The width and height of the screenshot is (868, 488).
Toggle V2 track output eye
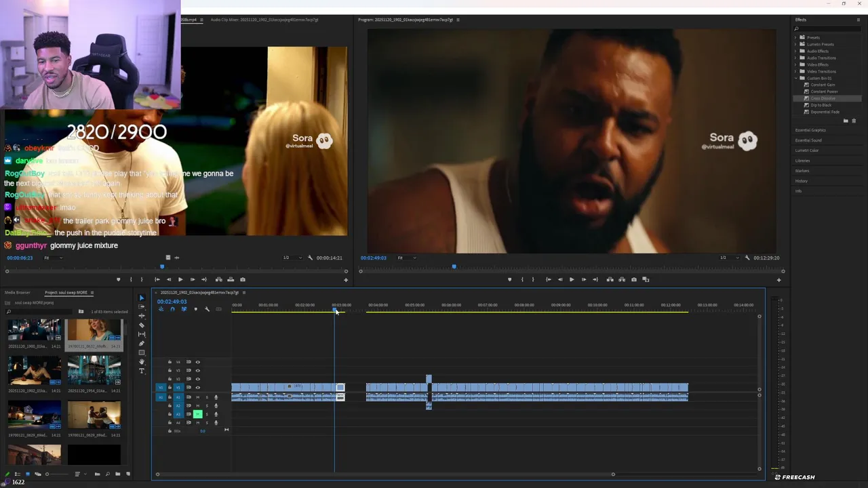point(198,379)
